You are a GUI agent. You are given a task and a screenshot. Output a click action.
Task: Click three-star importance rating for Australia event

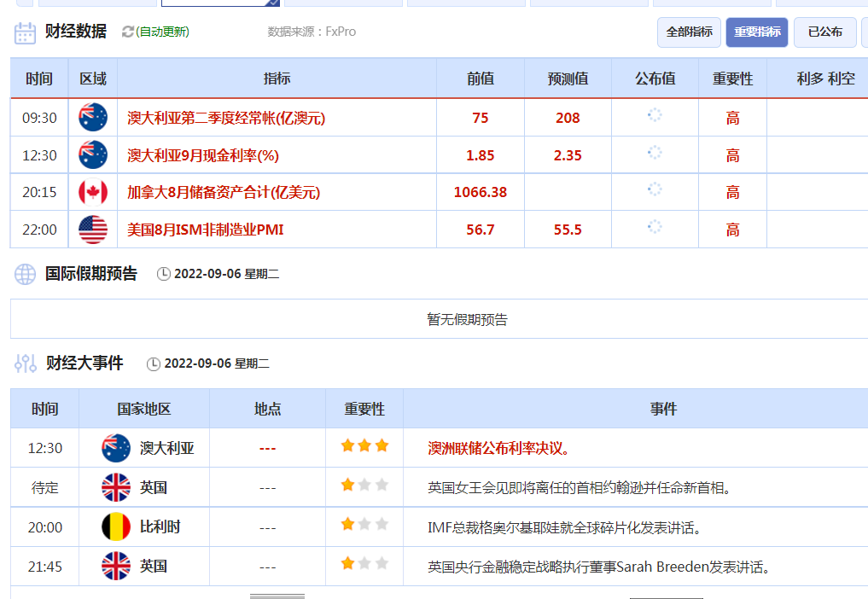(364, 445)
